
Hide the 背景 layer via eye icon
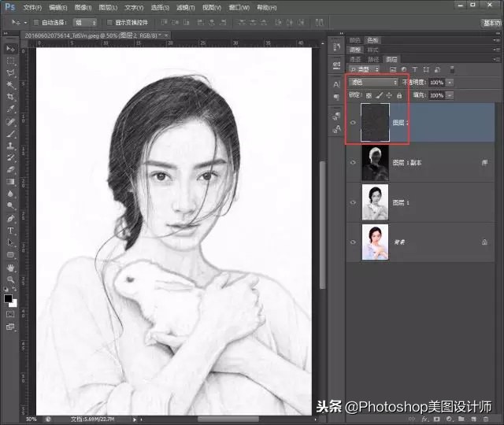click(353, 242)
